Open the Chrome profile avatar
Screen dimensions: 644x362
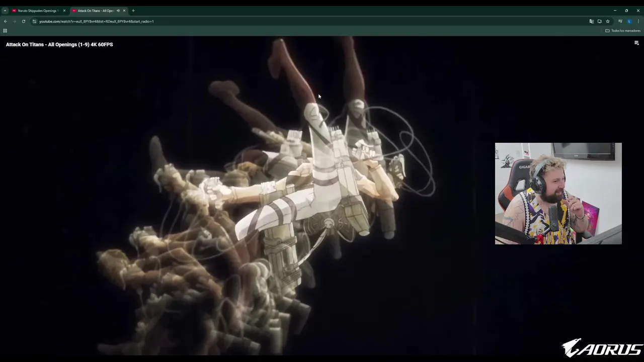[x=629, y=21]
